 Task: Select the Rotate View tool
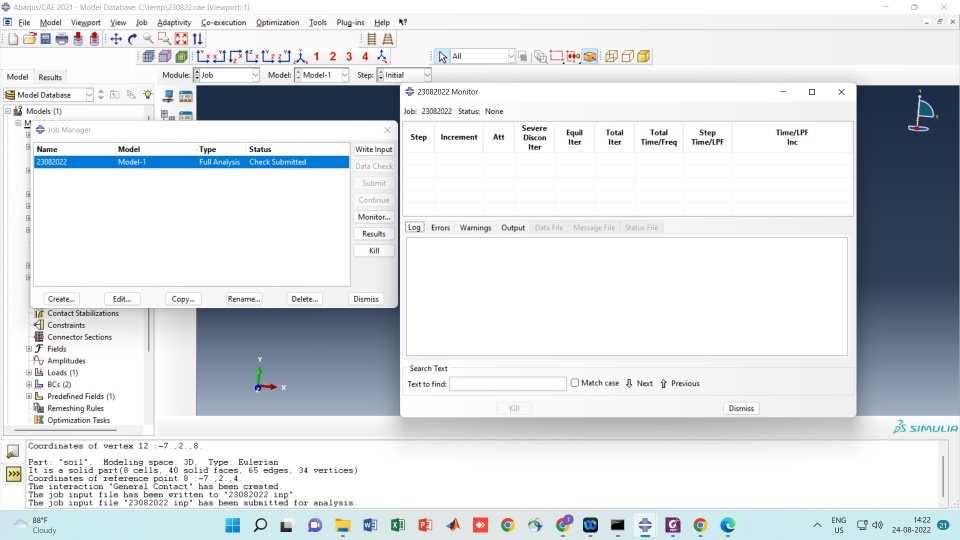(x=132, y=39)
